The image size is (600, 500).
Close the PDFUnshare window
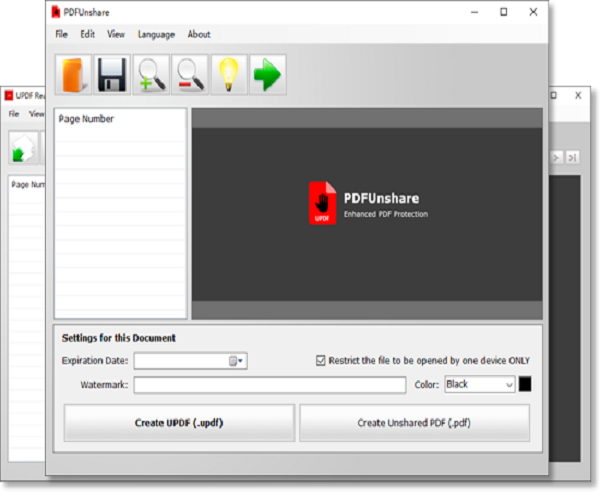pos(533,12)
